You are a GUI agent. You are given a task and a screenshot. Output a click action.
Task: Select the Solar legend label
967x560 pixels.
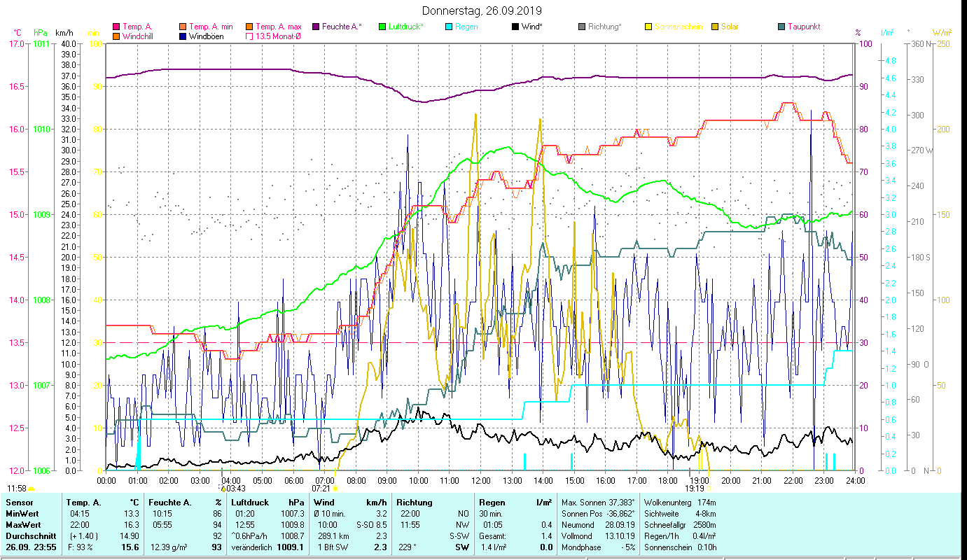730,27
